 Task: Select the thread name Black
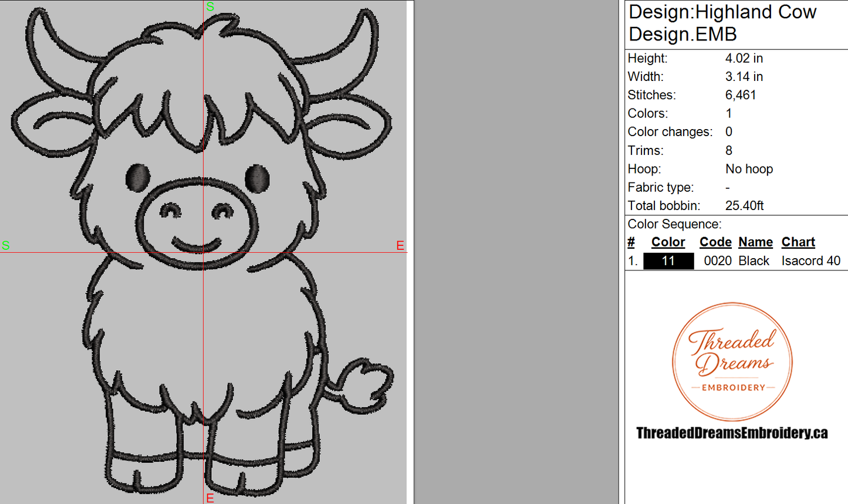point(754,261)
